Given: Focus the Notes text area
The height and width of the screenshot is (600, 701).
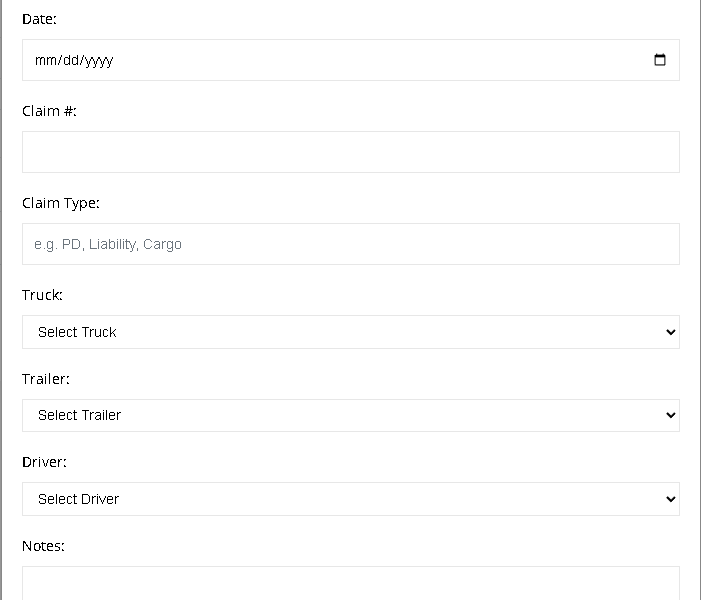Looking at the screenshot, I should [x=351, y=583].
